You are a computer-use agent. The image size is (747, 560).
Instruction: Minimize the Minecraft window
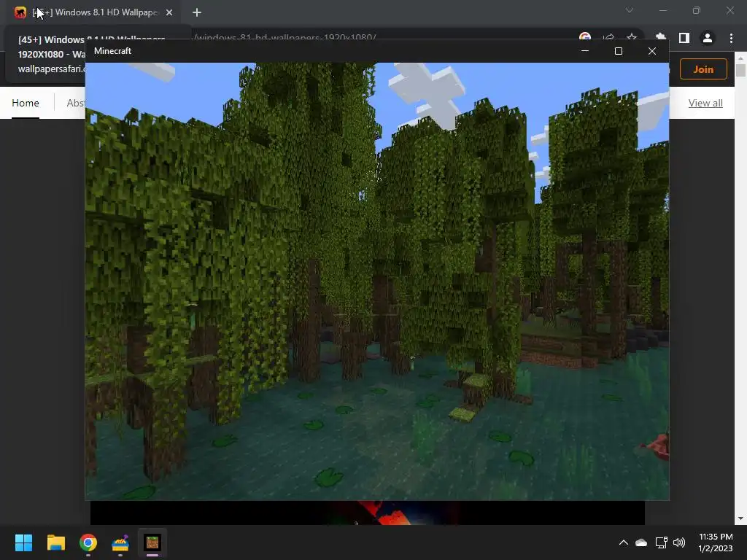coord(585,51)
